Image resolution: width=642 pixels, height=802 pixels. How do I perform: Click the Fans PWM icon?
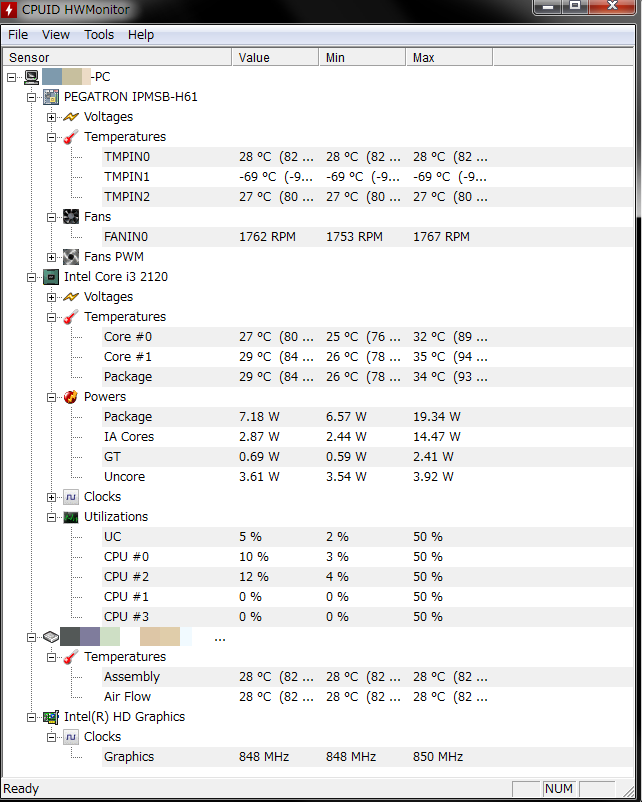pyautogui.click(x=71, y=257)
